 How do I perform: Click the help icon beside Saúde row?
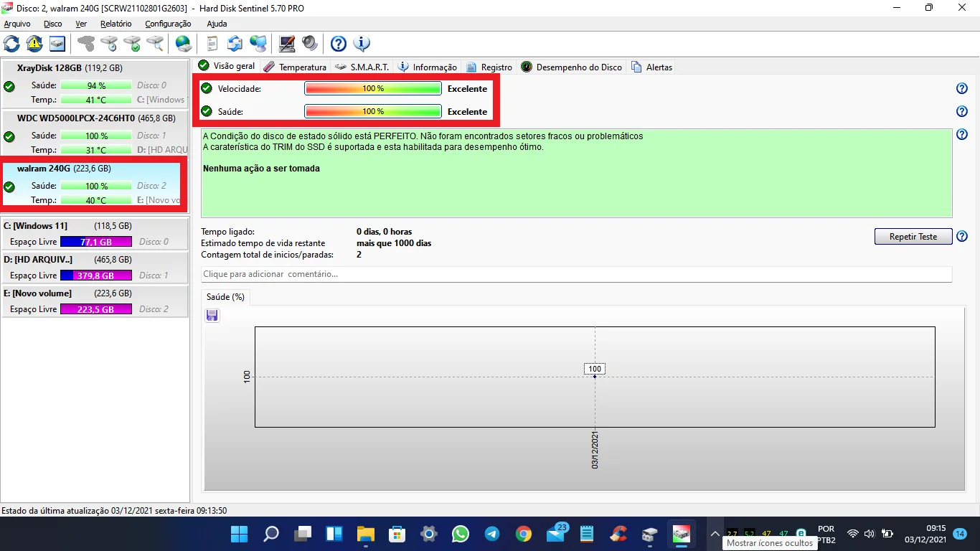[x=962, y=112]
